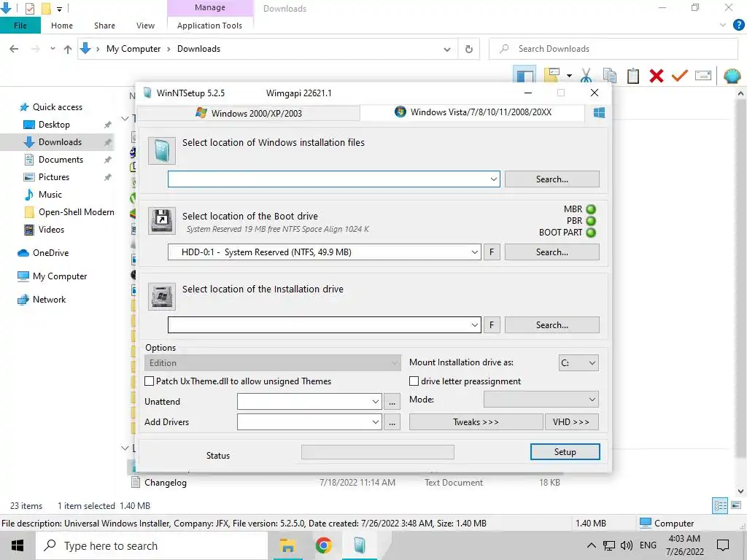Expand the ribbon with the chevron
This screenshot has width=747, height=560.
click(723, 25)
